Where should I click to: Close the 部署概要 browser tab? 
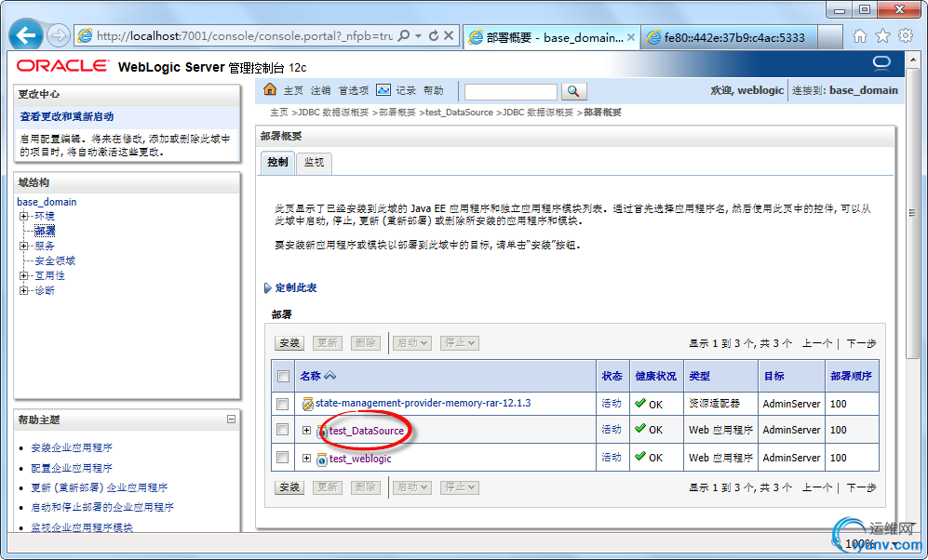click(x=631, y=37)
